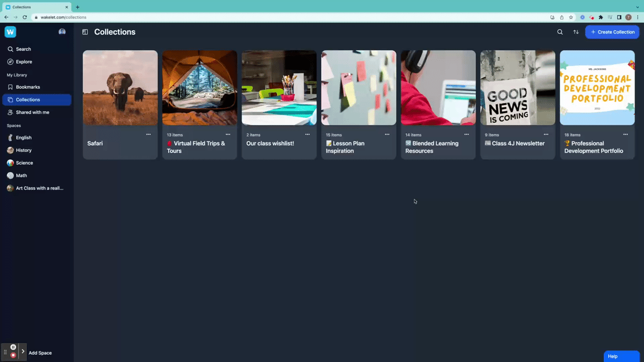The width and height of the screenshot is (644, 362).
Task: Open the Explore compass icon
Action: tap(10, 62)
